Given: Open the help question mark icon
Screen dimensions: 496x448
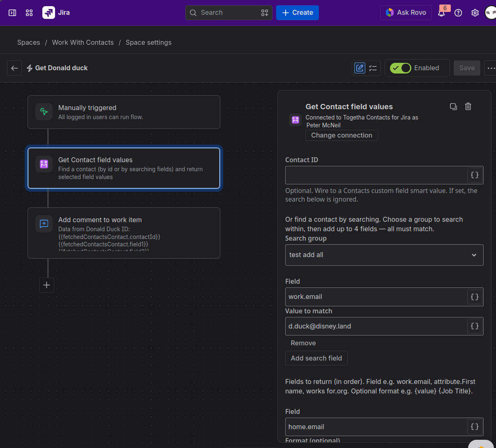Looking at the screenshot, I should tap(458, 13).
